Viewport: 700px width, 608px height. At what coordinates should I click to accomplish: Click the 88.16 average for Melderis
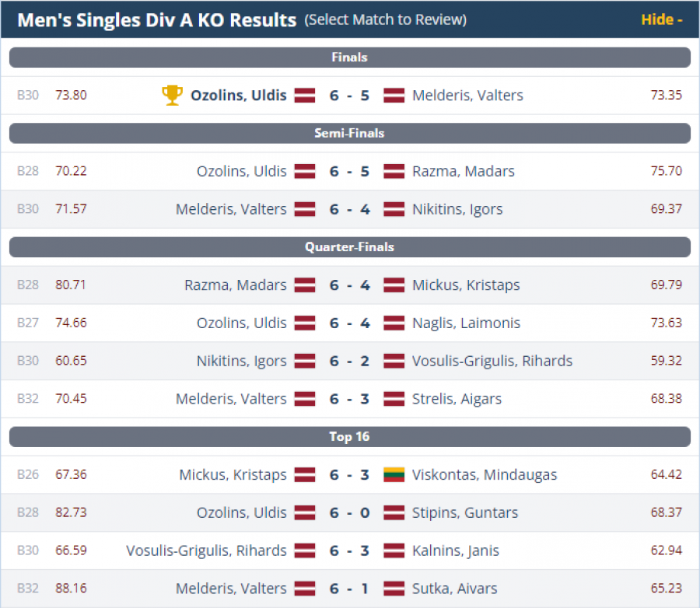(x=71, y=589)
